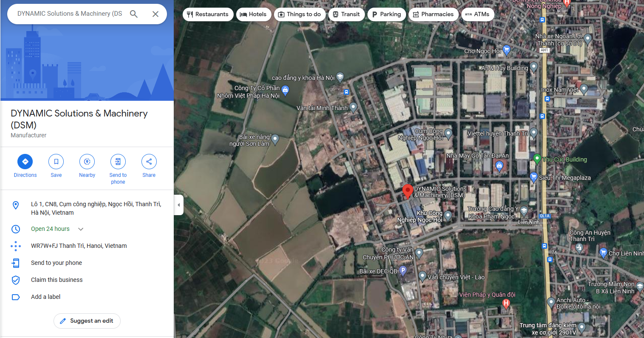Viewport: 644px width, 338px height.
Task: Collapse the side panel with arrow tab
Action: [179, 205]
